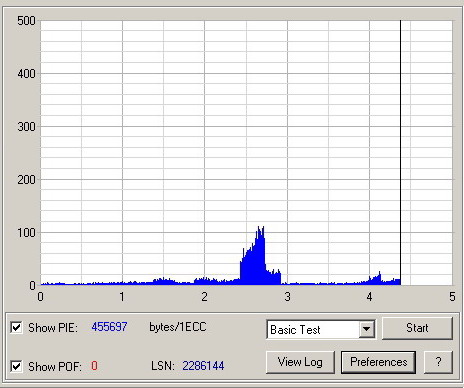
Task: Select the Basic Test combo box field
Action: 321,329
